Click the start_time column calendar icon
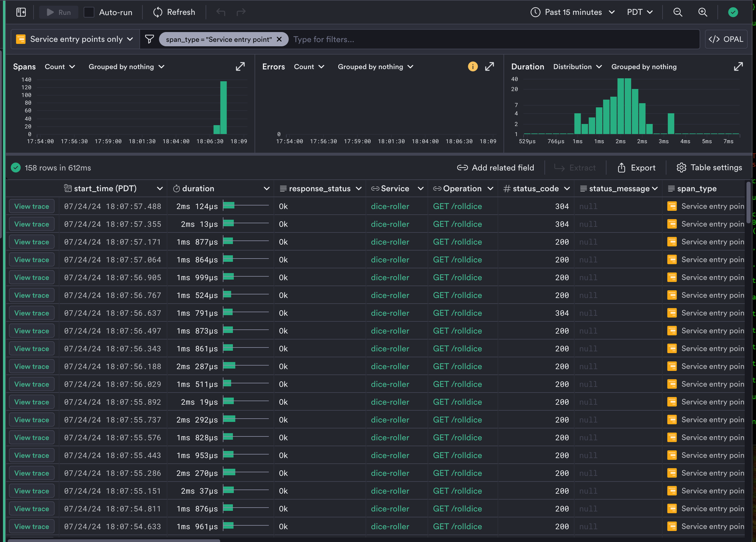This screenshot has width=756, height=542. point(68,188)
